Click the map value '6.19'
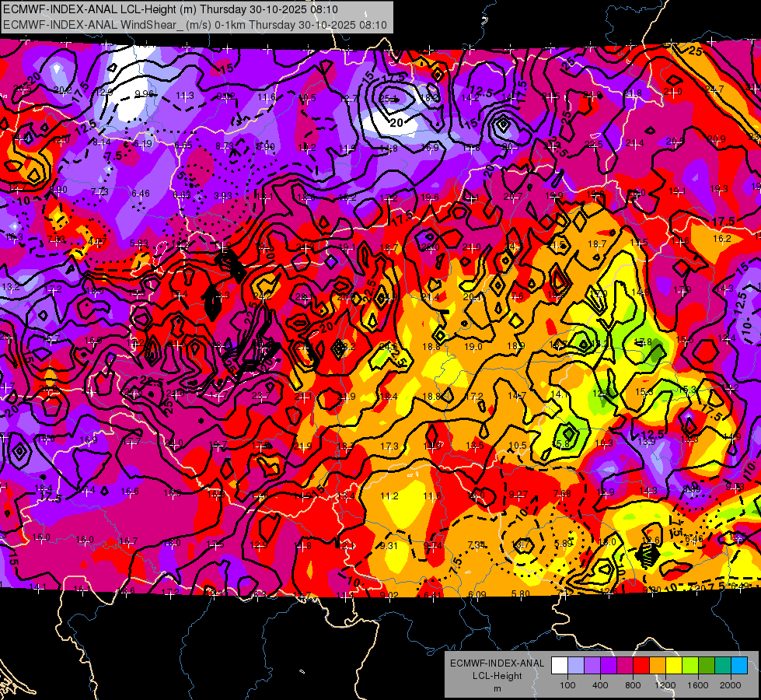 (x=143, y=143)
